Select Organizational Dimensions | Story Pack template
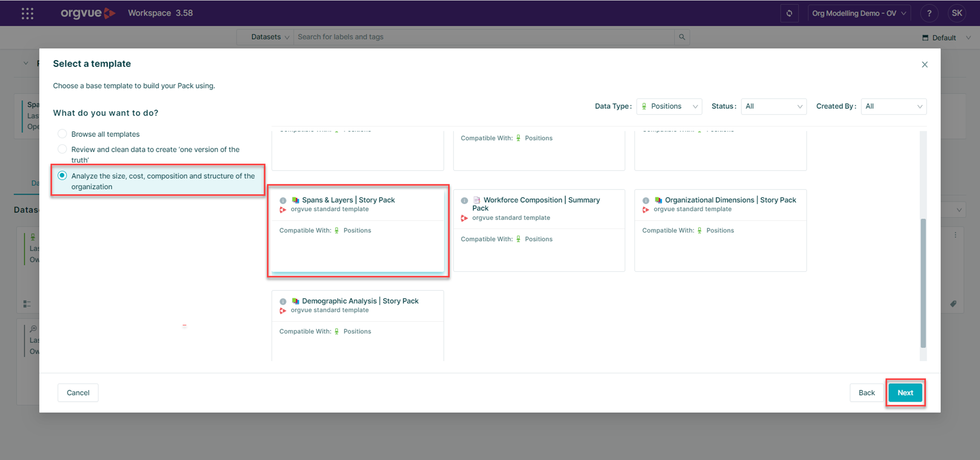The width and height of the screenshot is (980, 460). pyautogui.click(x=720, y=230)
